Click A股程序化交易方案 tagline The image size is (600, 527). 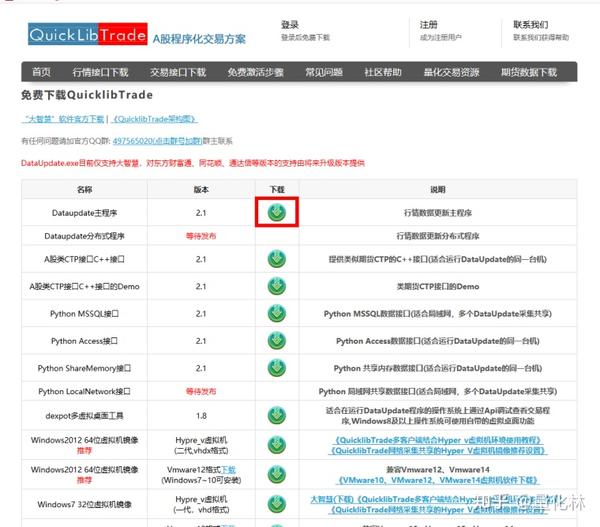(199, 39)
